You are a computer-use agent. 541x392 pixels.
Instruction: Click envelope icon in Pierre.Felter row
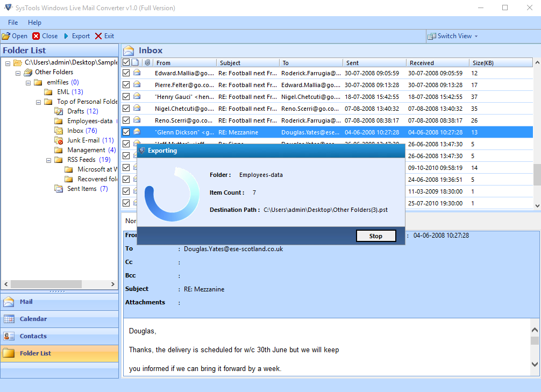(x=137, y=84)
